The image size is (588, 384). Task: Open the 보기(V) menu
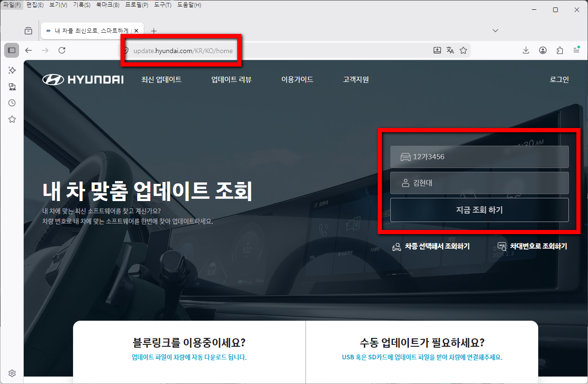coord(58,5)
